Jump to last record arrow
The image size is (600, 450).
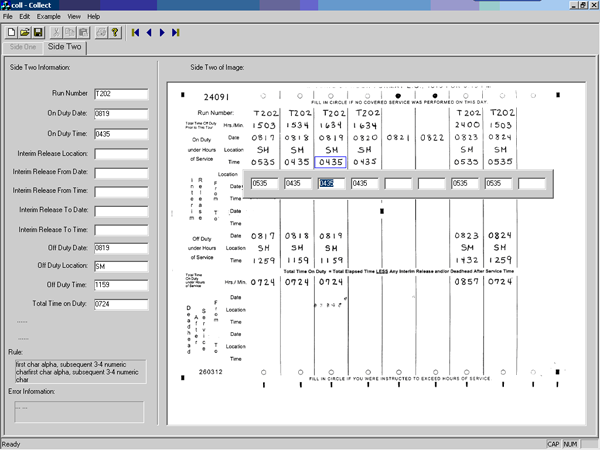tap(175, 33)
